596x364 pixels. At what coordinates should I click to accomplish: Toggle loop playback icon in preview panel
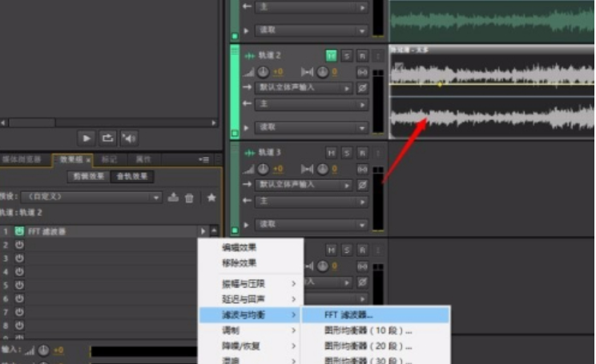(x=107, y=138)
